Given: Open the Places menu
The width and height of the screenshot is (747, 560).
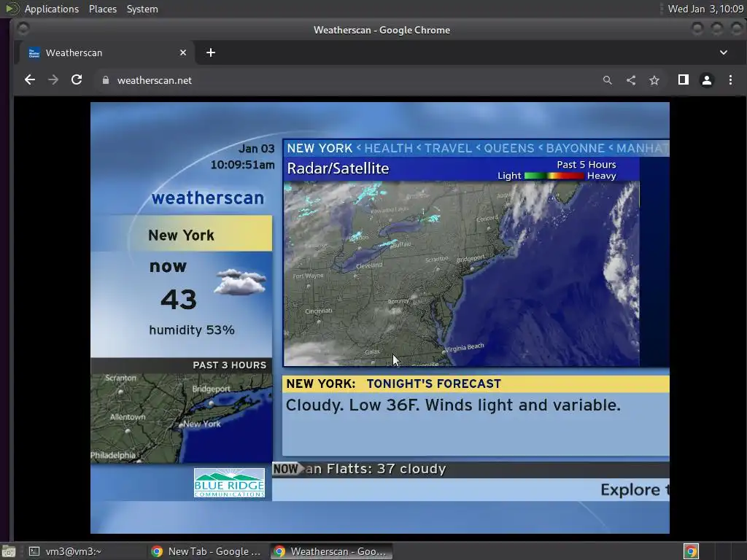Looking at the screenshot, I should [102, 9].
